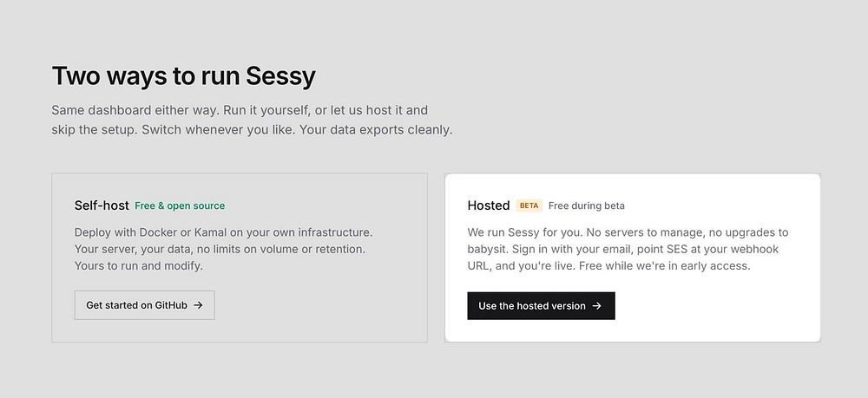The width and height of the screenshot is (868, 398).
Task: Click the Two ways to run Sessy heading
Action: [x=184, y=75]
